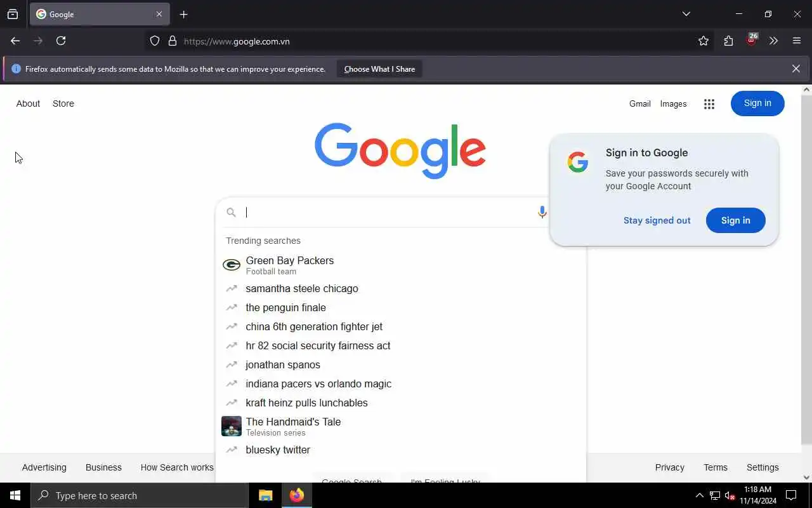Open uBlock extension badge showing 26
Image resolution: width=812 pixels, height=508 pixels.
(752, 41)
